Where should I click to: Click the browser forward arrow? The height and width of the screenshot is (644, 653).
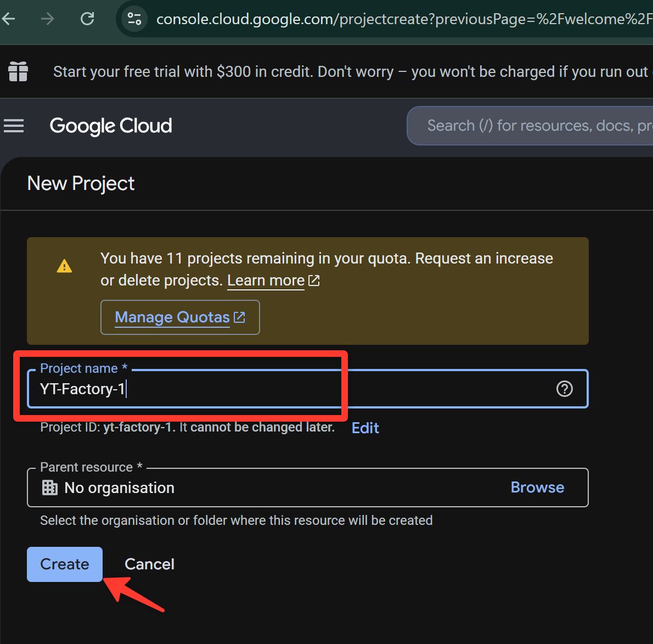48,19
